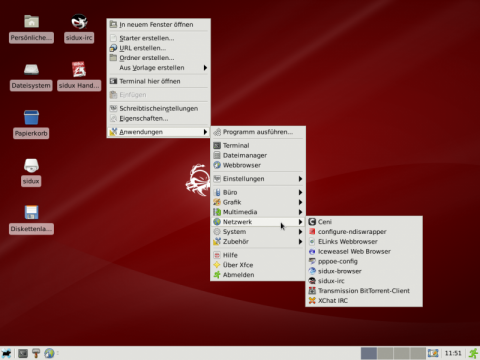Image resolution: width=480 pixels, height=360 pixels.
Task: Select Ceni from Netzwerk submenu
Action: [364, 222]
